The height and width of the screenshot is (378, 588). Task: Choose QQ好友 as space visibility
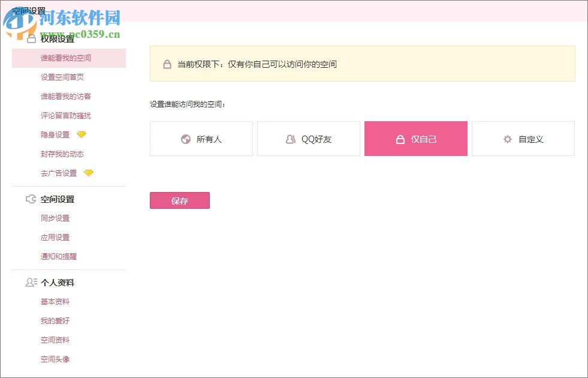[x=309, y=139]
